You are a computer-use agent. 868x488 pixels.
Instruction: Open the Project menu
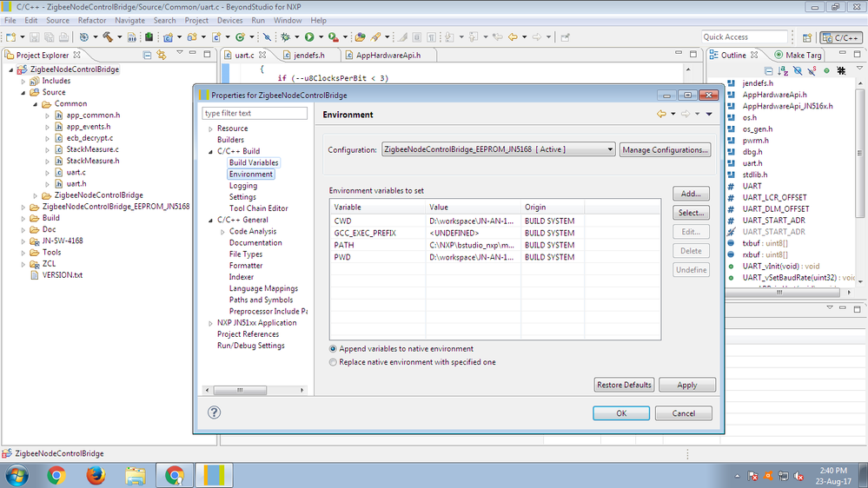pyautogui.click(x=196, y=21)
